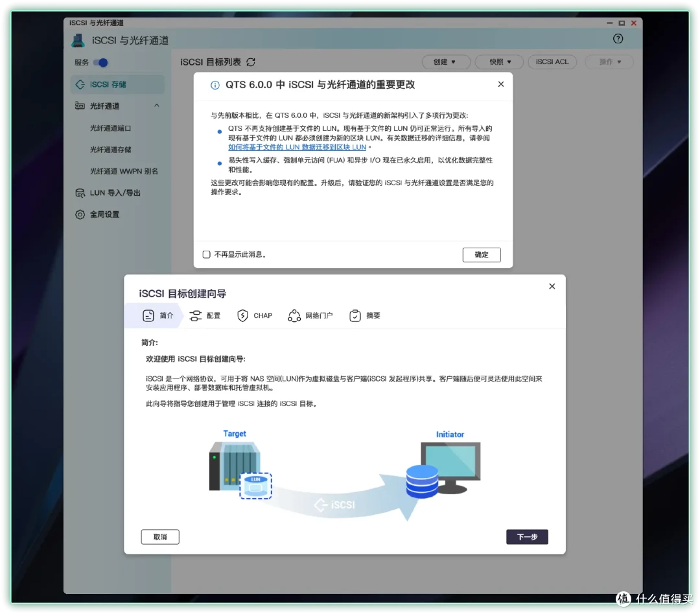
Task: Open 光纤通道 WWPN 别名 page
Action: click(124, 171)
